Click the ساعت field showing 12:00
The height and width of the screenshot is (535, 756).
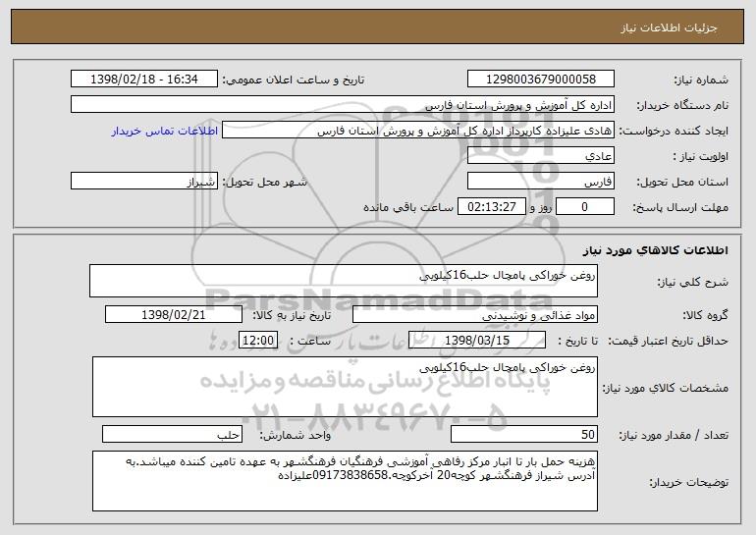coord(258,341)
